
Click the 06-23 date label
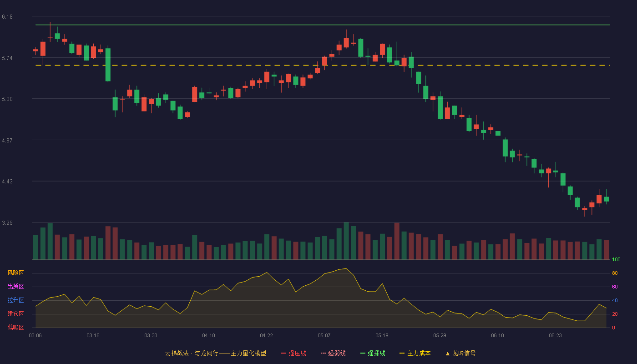pos(555,335)
